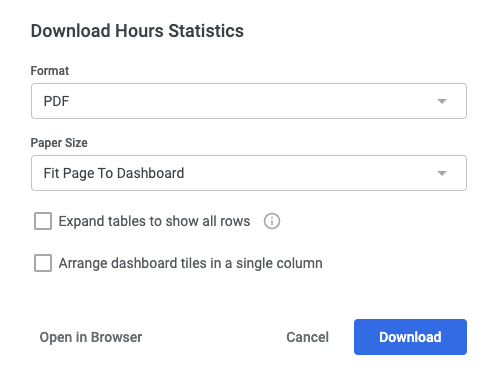Click the Paper Size dropdown arrow
Screen dimensions: 498x374
coord(442,173)
